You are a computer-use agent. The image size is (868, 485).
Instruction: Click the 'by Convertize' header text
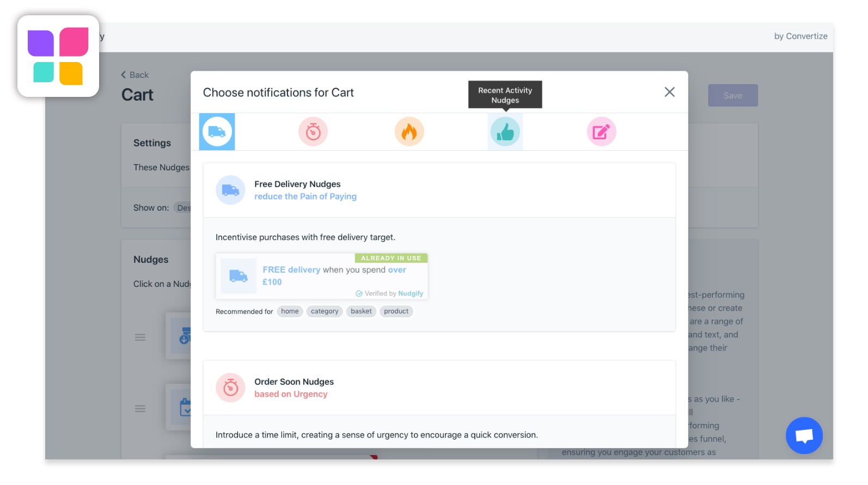(800, 36)
